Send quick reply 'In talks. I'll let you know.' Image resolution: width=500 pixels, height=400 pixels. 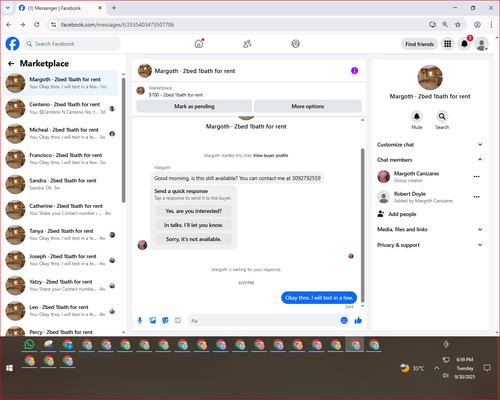point(194,225)
